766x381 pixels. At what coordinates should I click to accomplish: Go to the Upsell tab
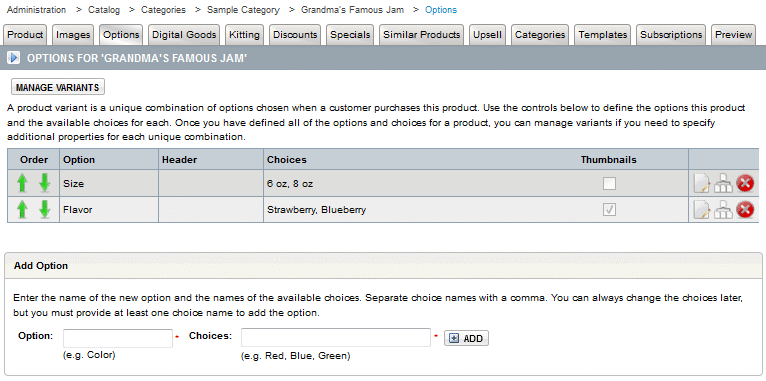488,35
